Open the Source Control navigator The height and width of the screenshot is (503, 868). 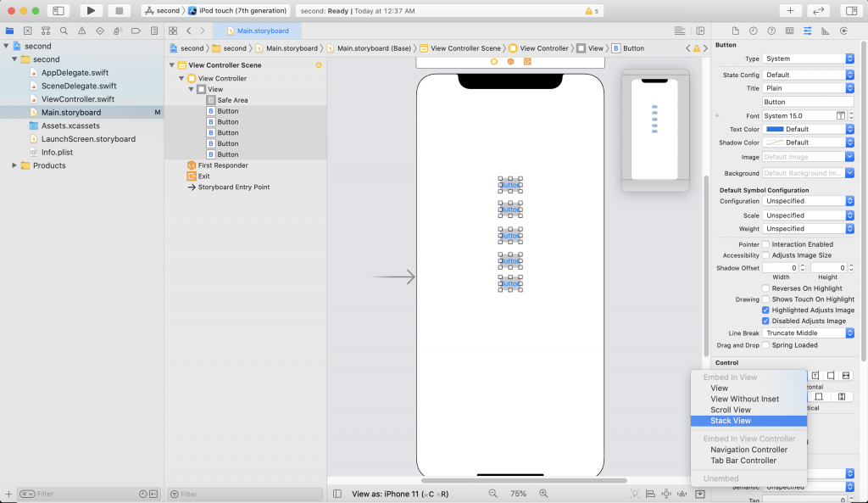tap(28, 31)
